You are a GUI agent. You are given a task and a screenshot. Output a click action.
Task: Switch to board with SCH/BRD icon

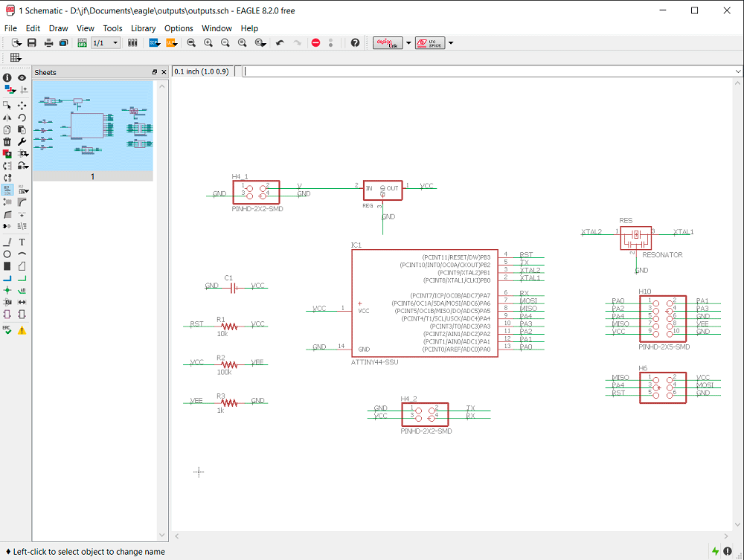click(x=82, y=42)
